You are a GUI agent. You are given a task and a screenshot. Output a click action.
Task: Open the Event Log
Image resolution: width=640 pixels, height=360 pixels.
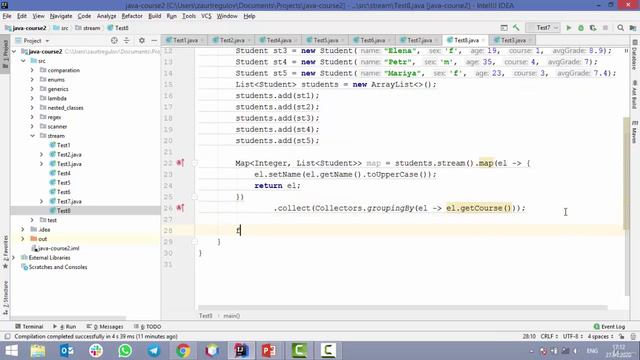point(609,327)
